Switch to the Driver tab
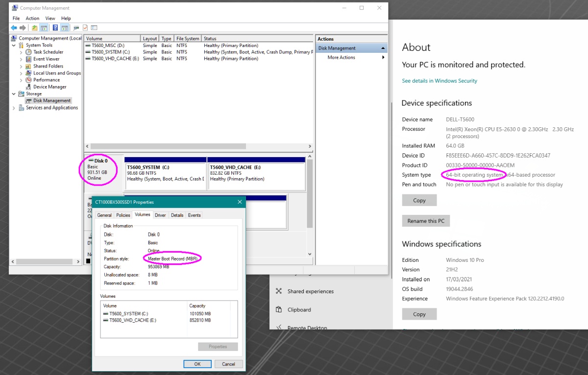 click(x=160, y=215)
